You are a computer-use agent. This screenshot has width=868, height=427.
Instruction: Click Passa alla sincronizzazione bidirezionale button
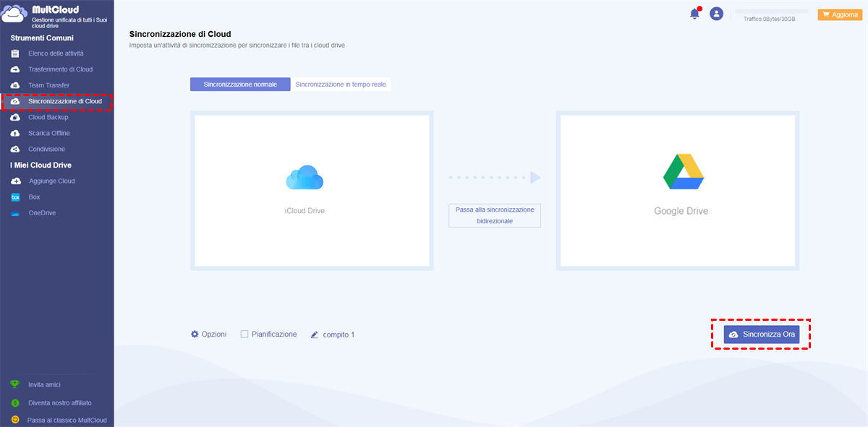click(495, 215)
